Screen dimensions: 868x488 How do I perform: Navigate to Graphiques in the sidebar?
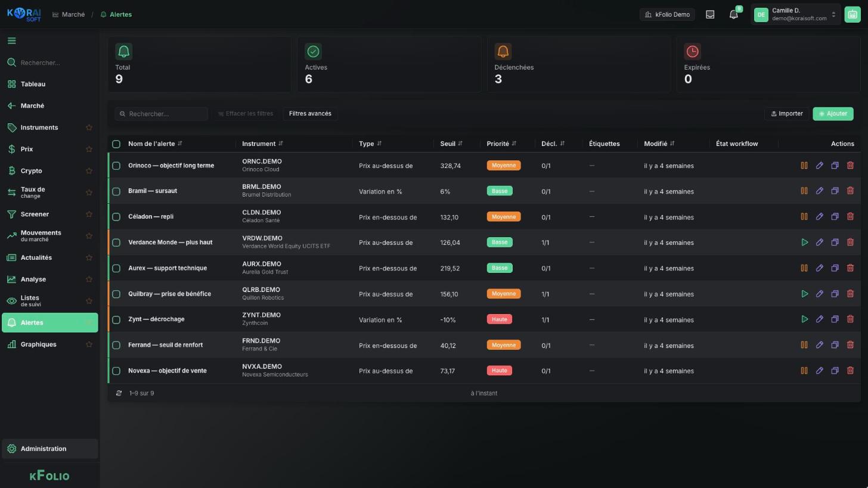[50, 344]
